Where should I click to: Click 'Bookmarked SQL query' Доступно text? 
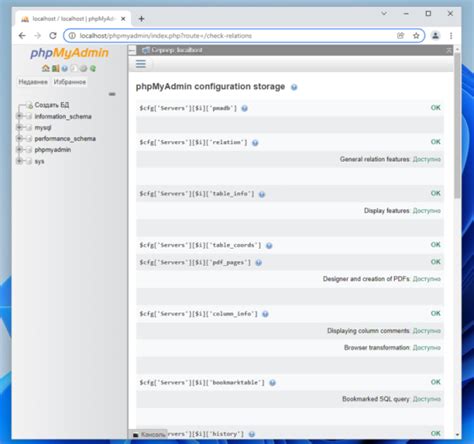tap(426, 399)
